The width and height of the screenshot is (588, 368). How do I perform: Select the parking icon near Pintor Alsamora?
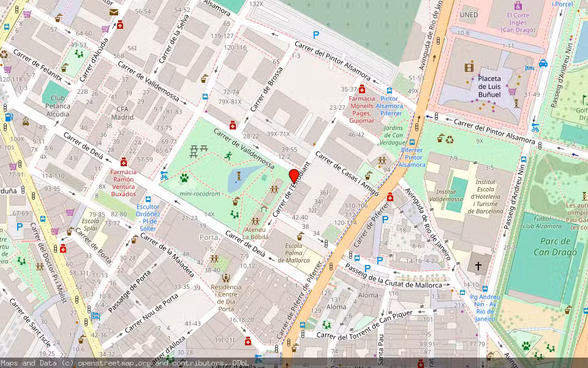316,34
